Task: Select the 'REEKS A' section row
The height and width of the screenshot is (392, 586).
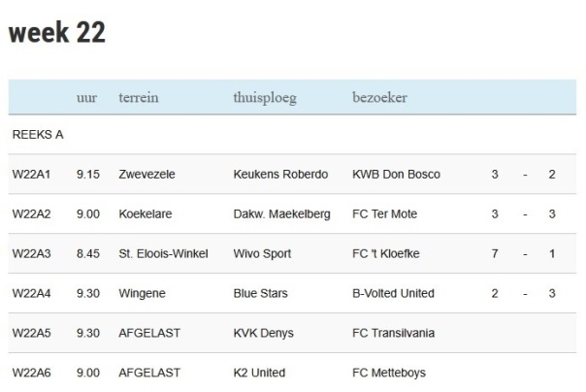Action: click(x=292, y=135)
